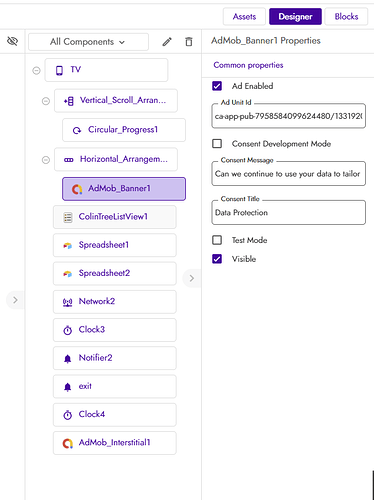
Task: Click the Ad Unit Id input field
Action: (x=289, y=116)
